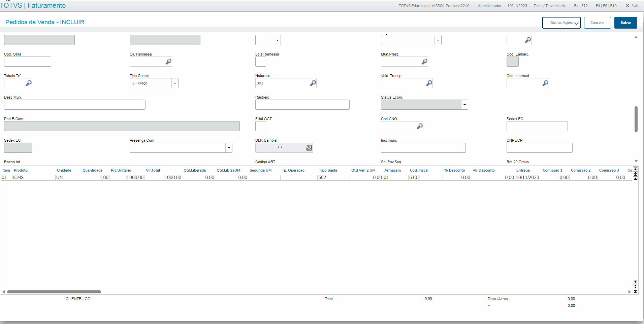
Task: Click the Cod. Obra input field
Action: 28,62
